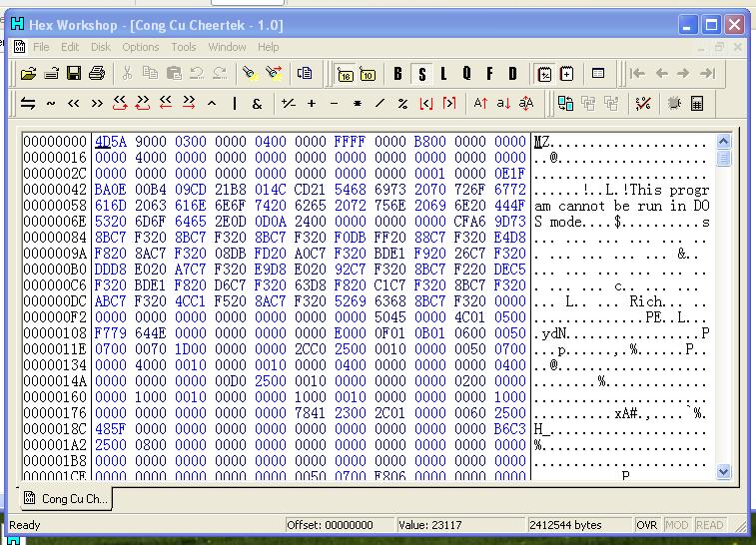
Task: Click the multiply asterisk icon
Action: pos(358,103)
